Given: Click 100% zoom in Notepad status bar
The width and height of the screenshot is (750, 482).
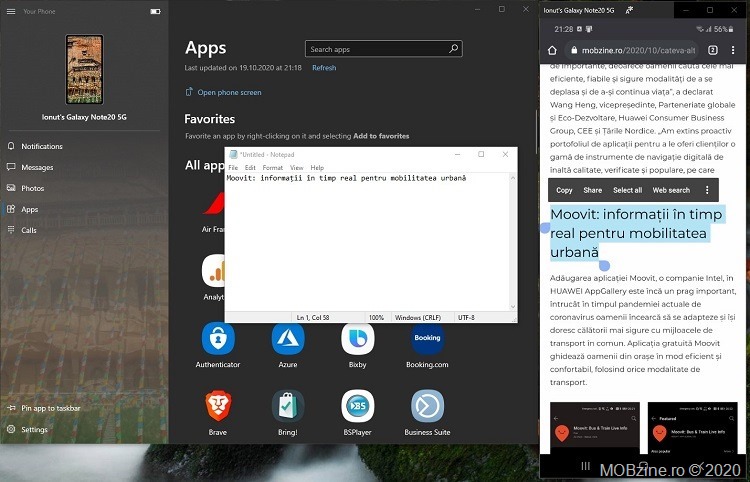Looking at the screenshot, I should pyautogui.click(x=376, y=318).
